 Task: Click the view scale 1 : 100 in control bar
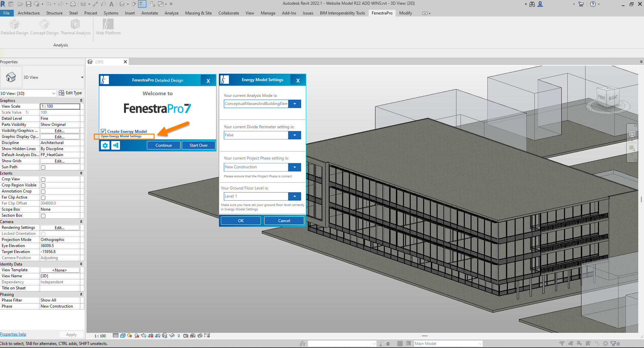point(100,336)
